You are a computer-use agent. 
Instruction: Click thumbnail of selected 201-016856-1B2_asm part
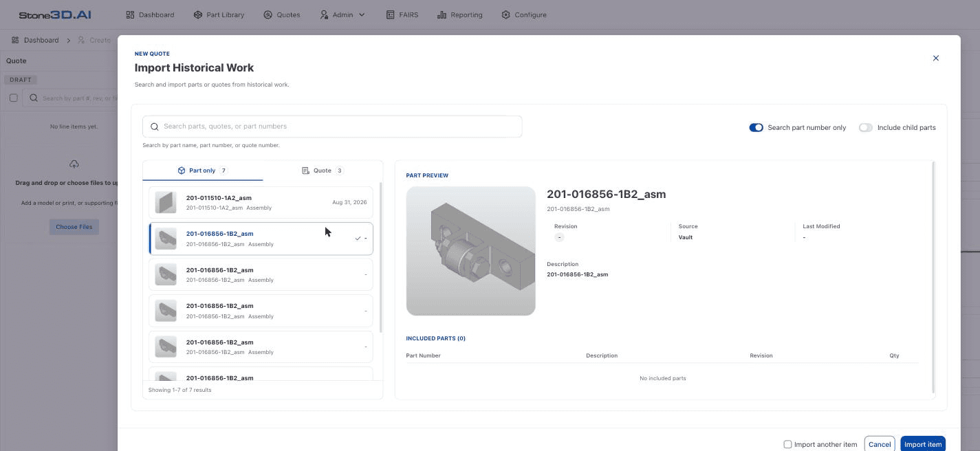coord(166,238)
